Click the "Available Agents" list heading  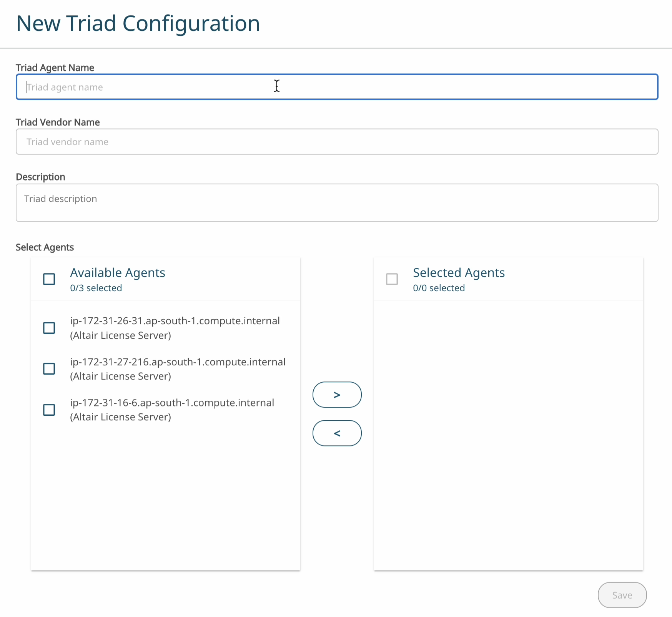point(118,273)
